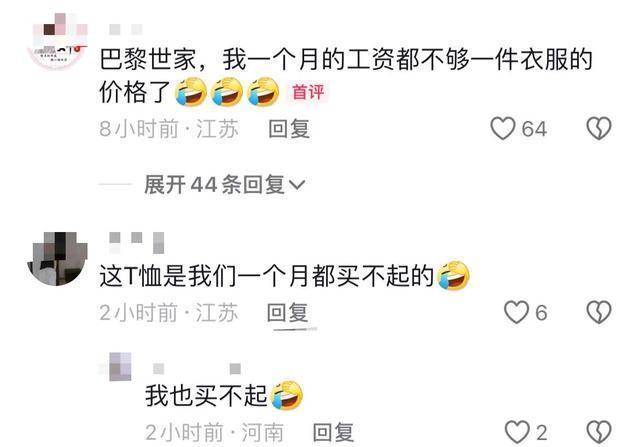
Task: Click the chevron next to 展开44条回复
Action: 297,185
